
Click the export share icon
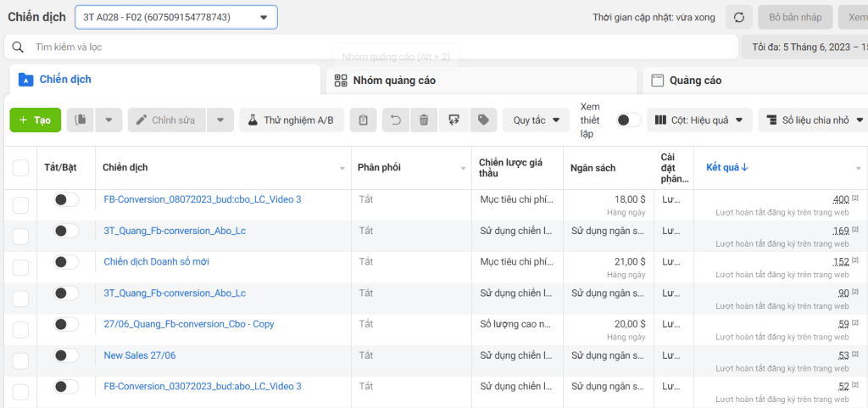(x=454, y=120)
